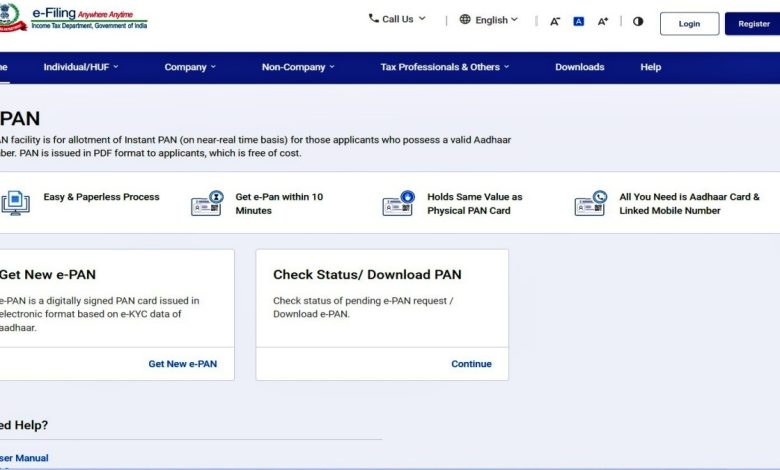Open the Non-Company navigation menu

(x=298, y=67)
